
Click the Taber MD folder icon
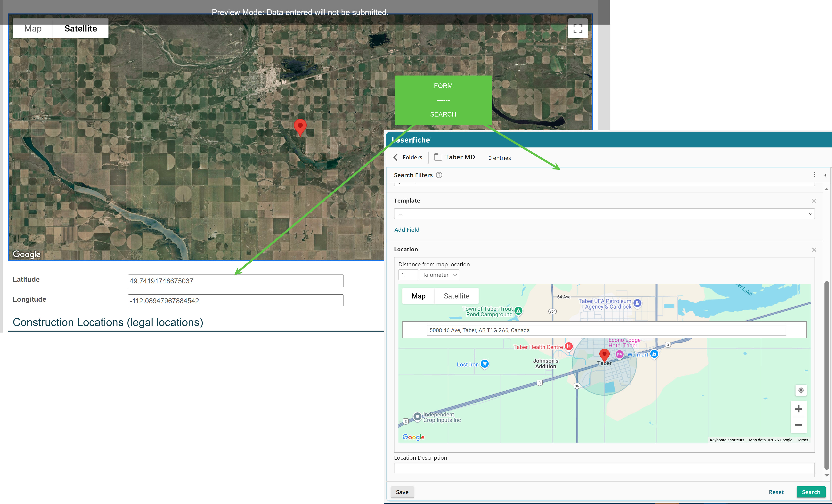pyautogui.click(x=438, y=157)
